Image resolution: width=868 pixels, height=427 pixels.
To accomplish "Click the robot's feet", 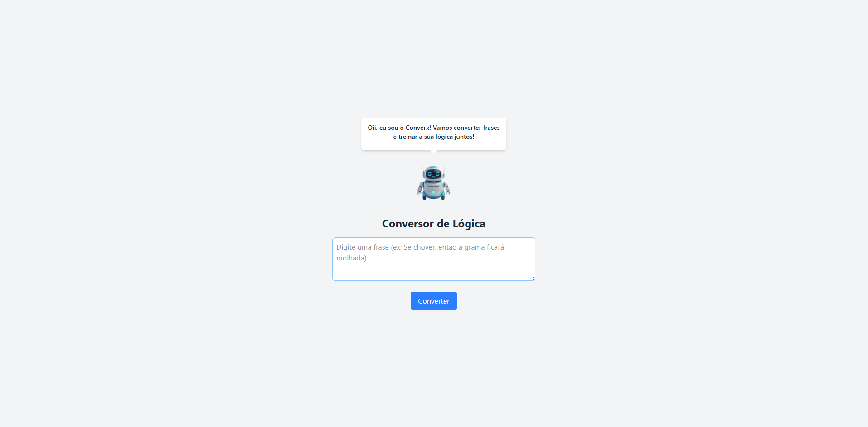I will coord(434,197).
